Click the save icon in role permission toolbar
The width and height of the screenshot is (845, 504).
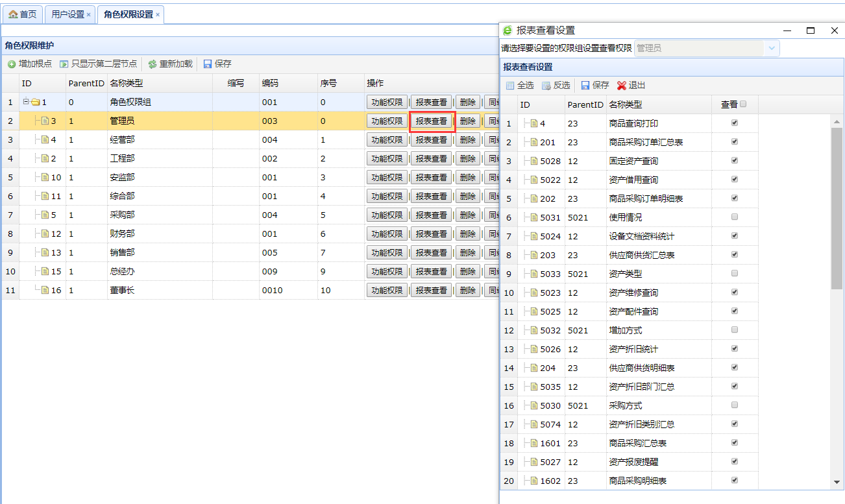coord(208,64)
